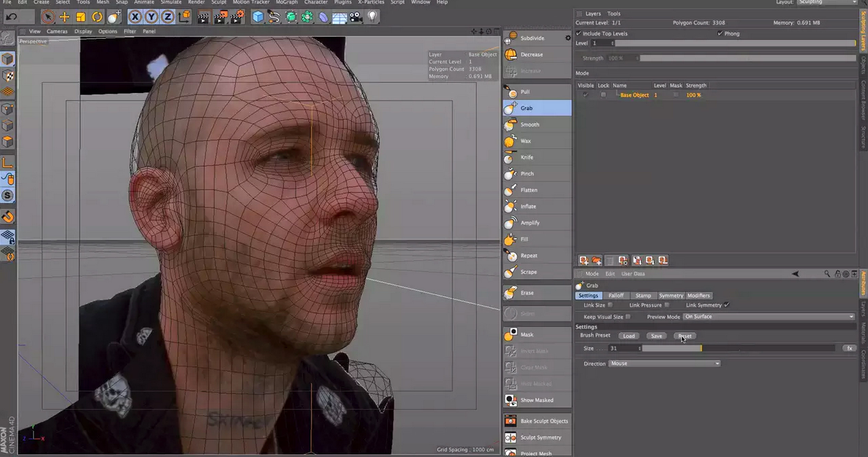Viewport: 868px width, 457px height.
Task: Open the Preview Mode dropdown
Action: 769,317
